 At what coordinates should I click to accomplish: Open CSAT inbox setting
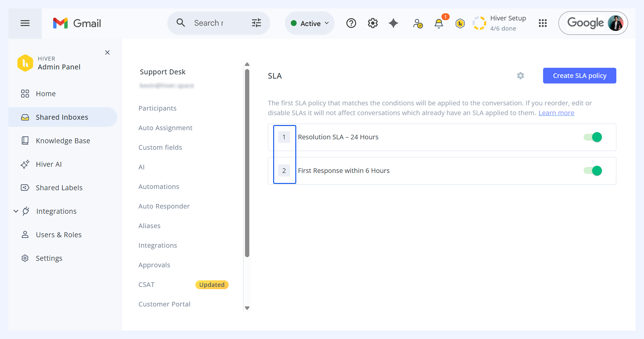coord(146,285)
